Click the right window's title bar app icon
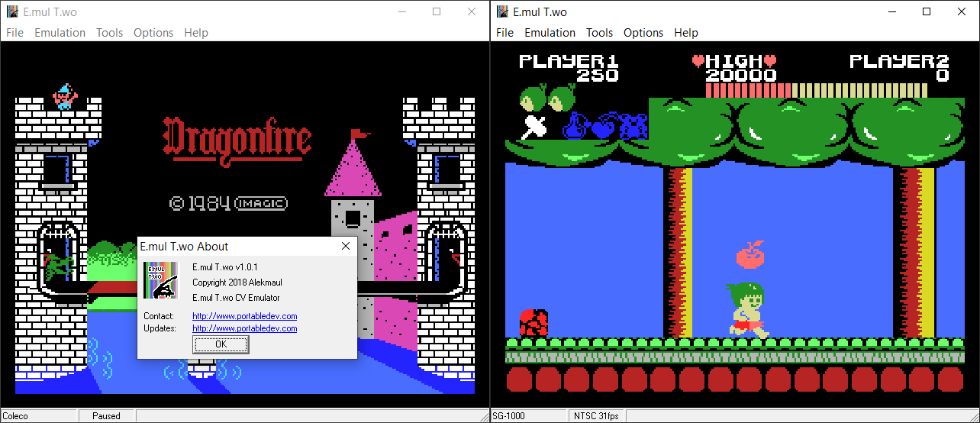The width and height of the screenshot is (980, 423). tap(501, 11)
